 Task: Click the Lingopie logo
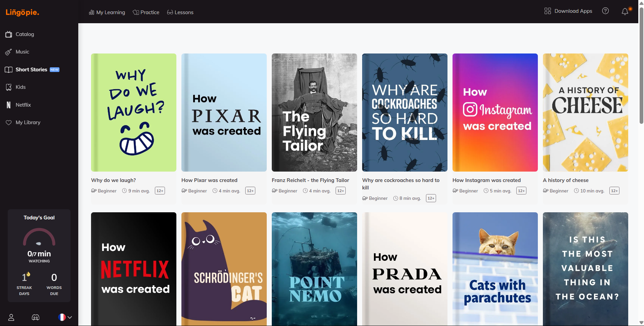[x=23, y=12]
